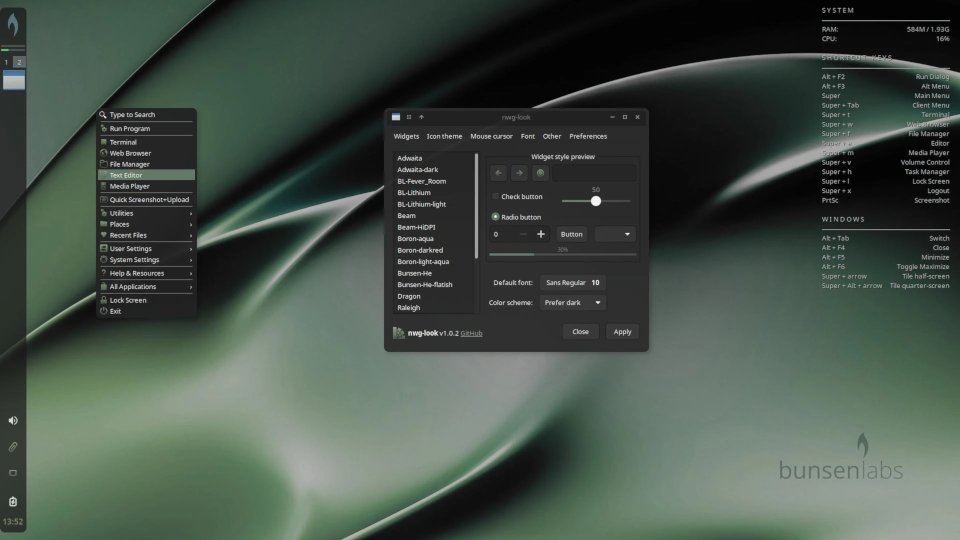
Task: Expand the Help & Resources submenu
Action: click(146, 273)
